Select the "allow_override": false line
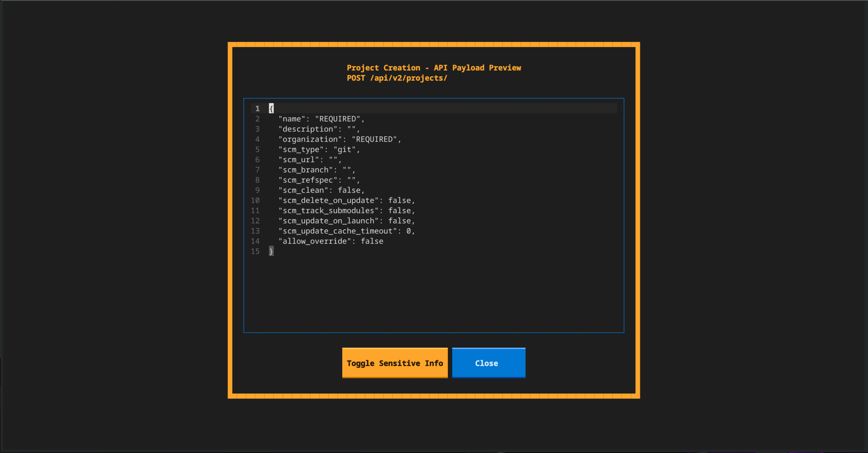 tap(331, 241)
